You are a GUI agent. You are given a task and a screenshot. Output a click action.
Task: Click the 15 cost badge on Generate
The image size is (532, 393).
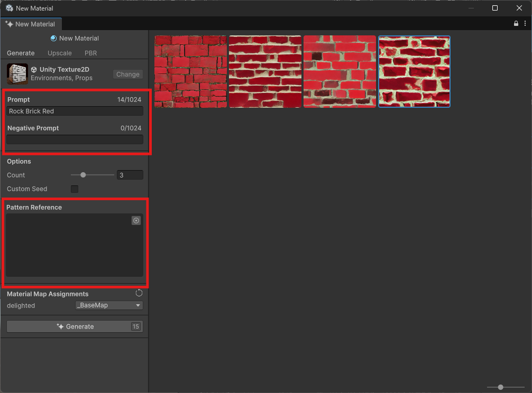pyautogui.click(x=136, y=326)
